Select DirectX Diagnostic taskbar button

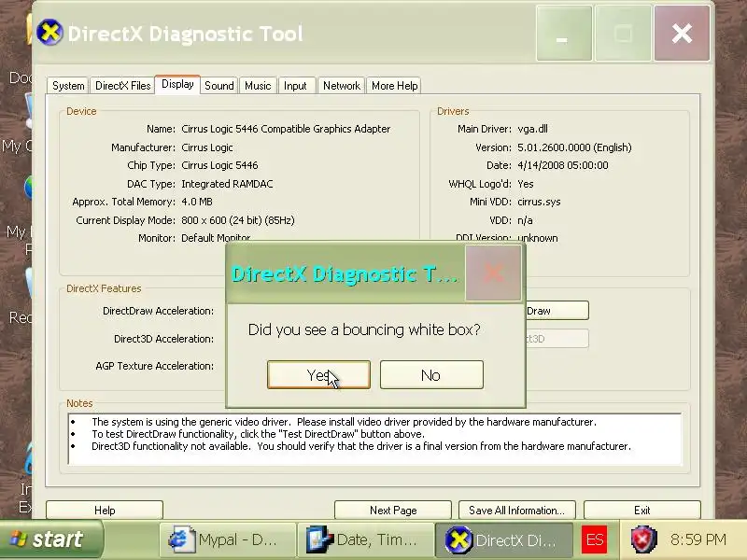click(503, 540)
